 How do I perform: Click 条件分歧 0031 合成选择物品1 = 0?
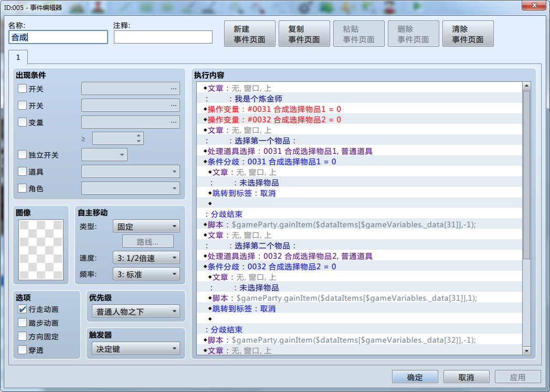pyautogui.click(x=359, y=162)
